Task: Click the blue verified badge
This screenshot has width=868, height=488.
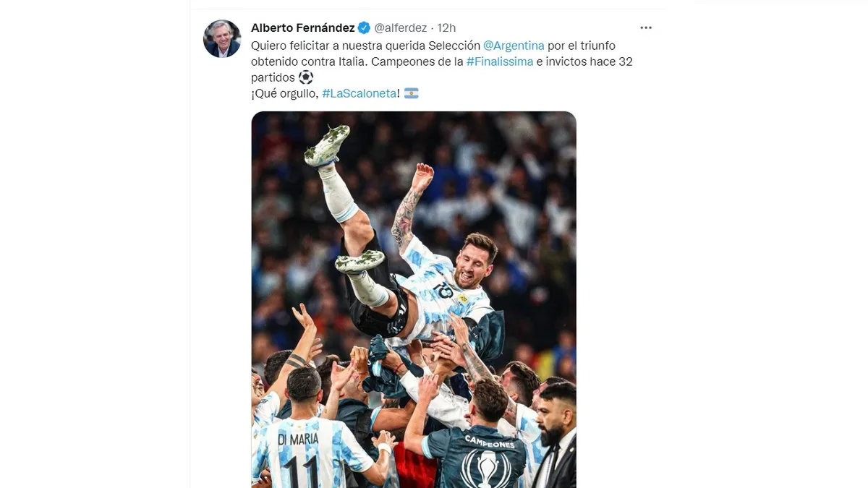Action: tap(364, 27)
